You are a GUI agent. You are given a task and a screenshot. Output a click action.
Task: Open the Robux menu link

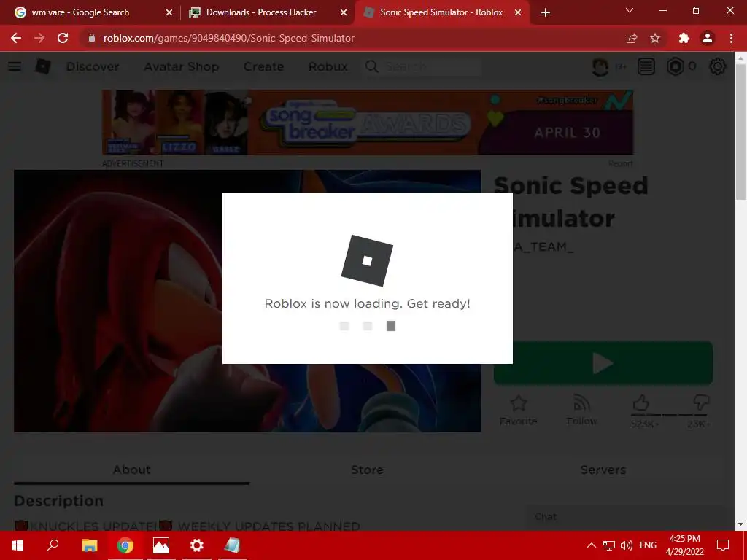[x=328, y=66]
